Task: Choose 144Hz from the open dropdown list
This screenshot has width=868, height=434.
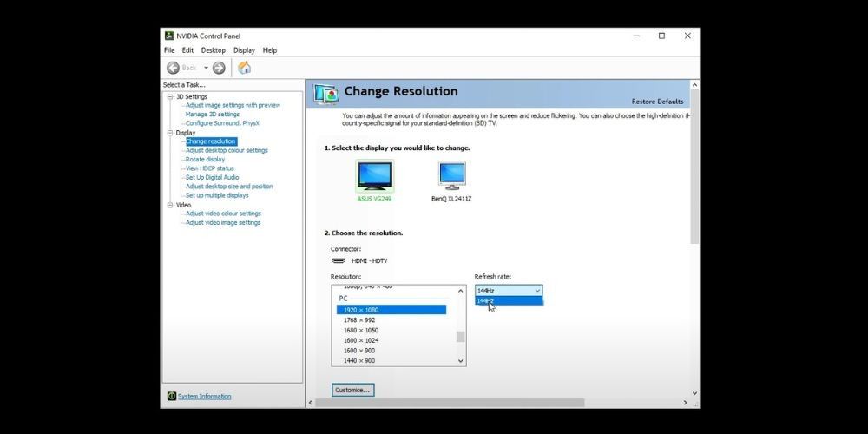Action: (509, 301)
